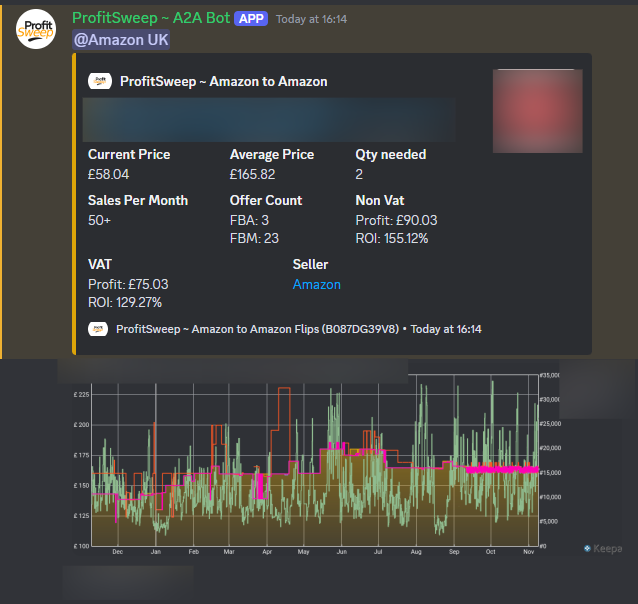This screenshot has height=604, width=638.
Task: Click the Offer Count heading
Action: tap(266, 201)
